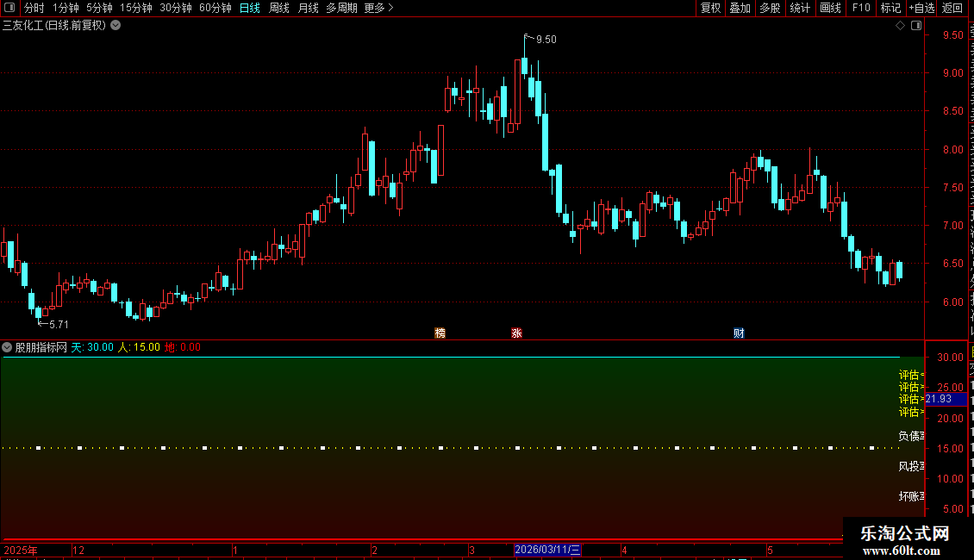This screenshot has width=974, height=560.
Task: Click month 4 on the time axis
Action: point(624,550)
